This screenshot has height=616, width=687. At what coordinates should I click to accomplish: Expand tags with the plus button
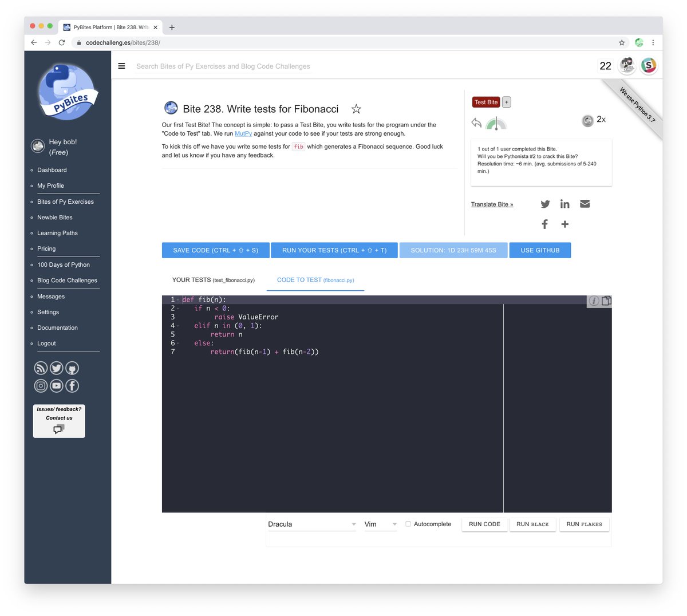[507, 102]
